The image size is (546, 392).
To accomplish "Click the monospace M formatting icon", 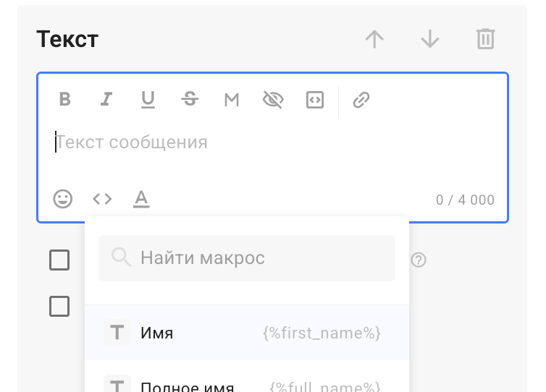I will pos(231,100).
